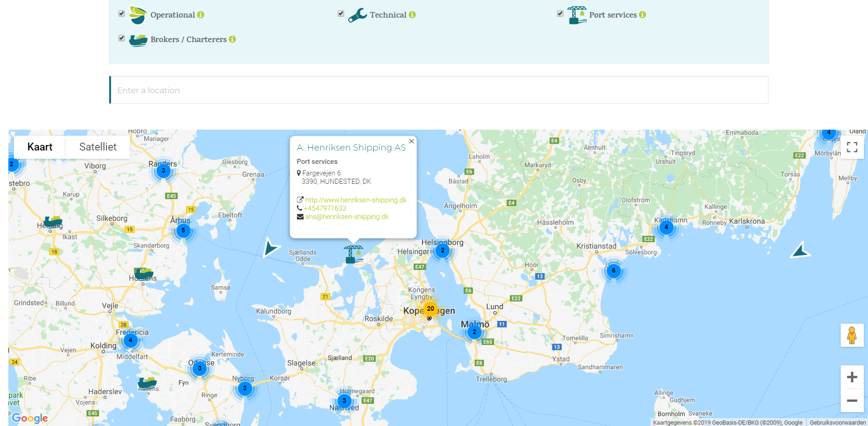The height and width of the screenshot is (426, 868).
Task: Zoom out on the map
Action: [852, 401]
